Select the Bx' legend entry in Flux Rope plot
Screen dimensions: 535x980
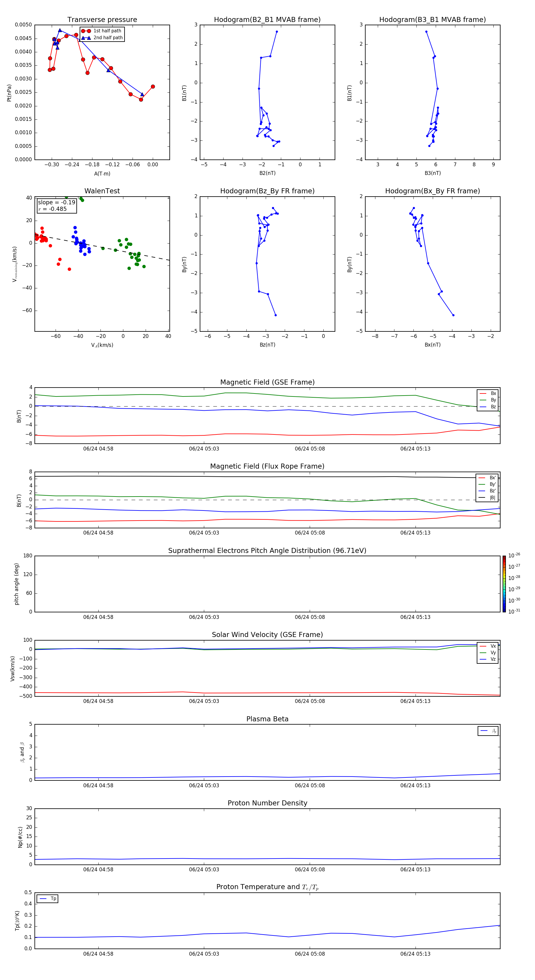click(487, 478)
